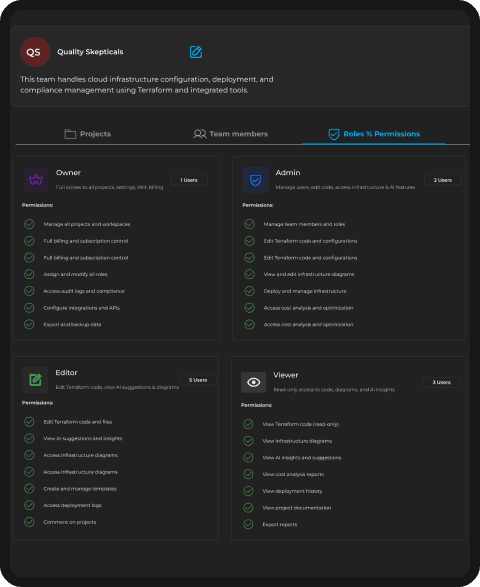Click the check icon beside Assign and modify all roles
480x587 pixels.
pos(29,274)
